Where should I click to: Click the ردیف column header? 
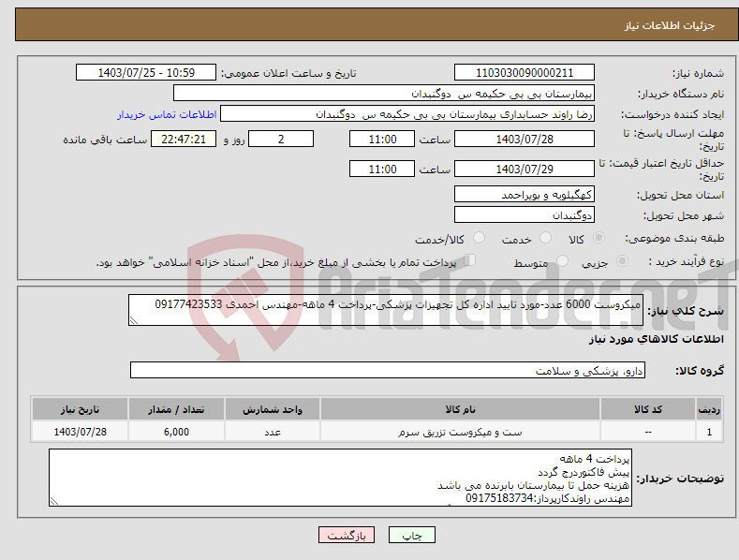point(709,409)
